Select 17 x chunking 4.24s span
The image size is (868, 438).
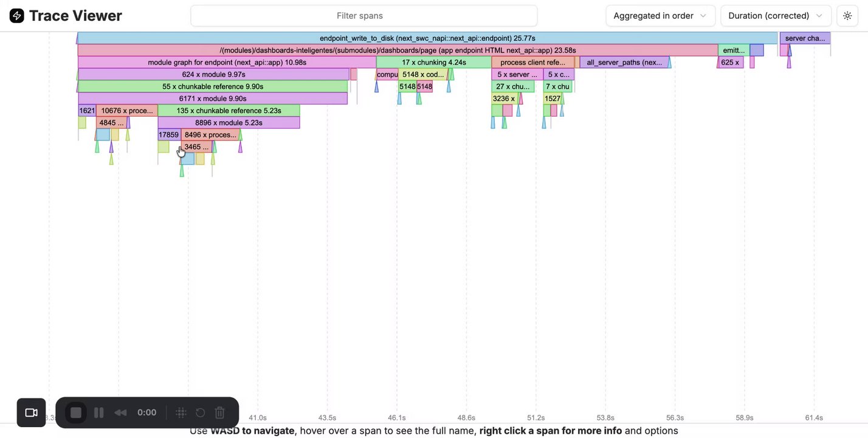[434, 62]
